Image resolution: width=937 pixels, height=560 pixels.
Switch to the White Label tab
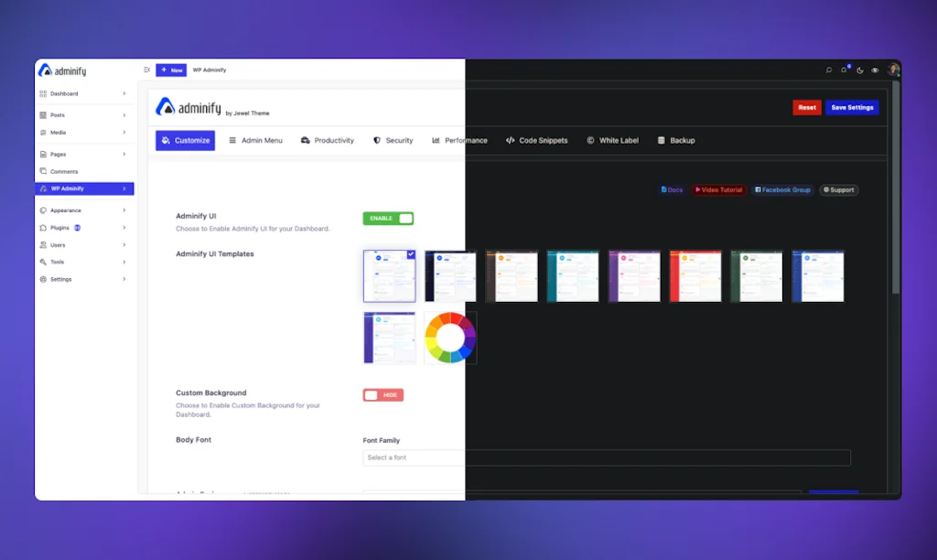tap(612, 140)
